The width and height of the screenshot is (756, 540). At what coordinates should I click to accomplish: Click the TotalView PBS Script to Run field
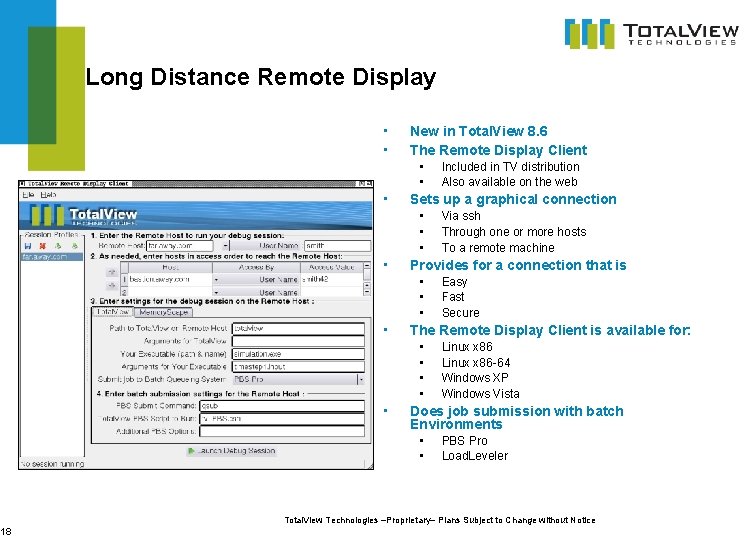(x=282, y=419)
